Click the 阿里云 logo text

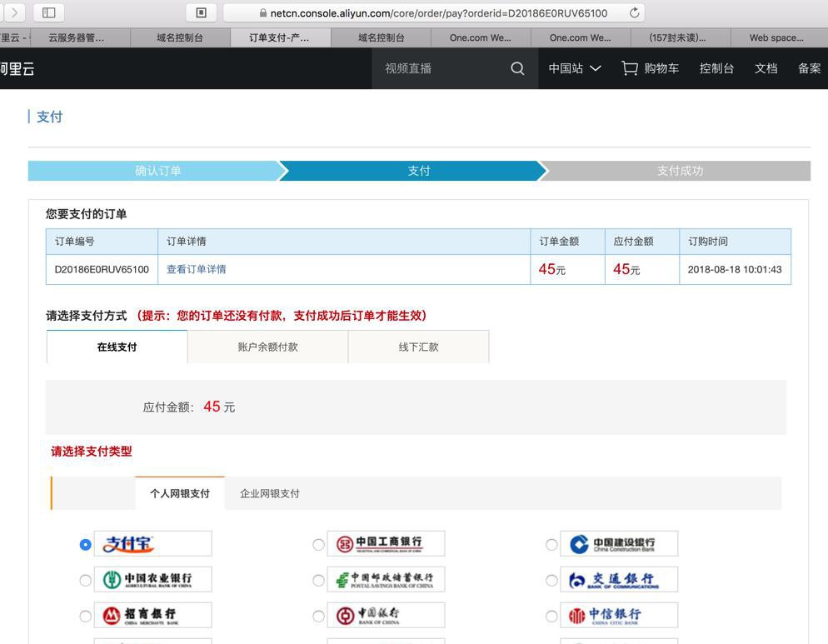pos(17,68)
